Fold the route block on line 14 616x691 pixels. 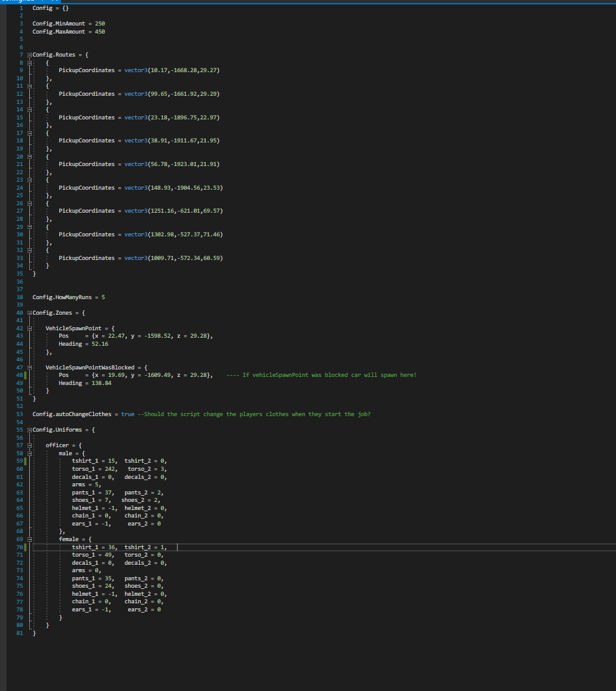29,109
